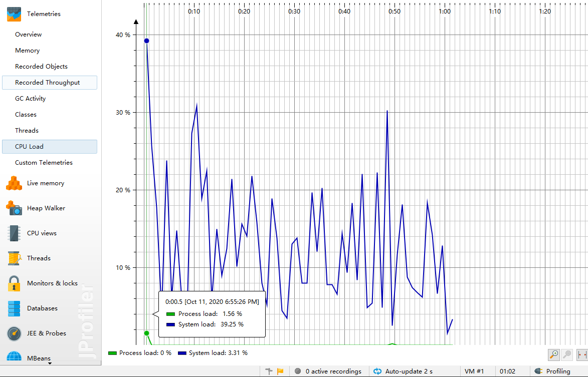Screen dimensions: 588x377
Task: Open the Recorded Throughput view
Action: click(48, 83)
